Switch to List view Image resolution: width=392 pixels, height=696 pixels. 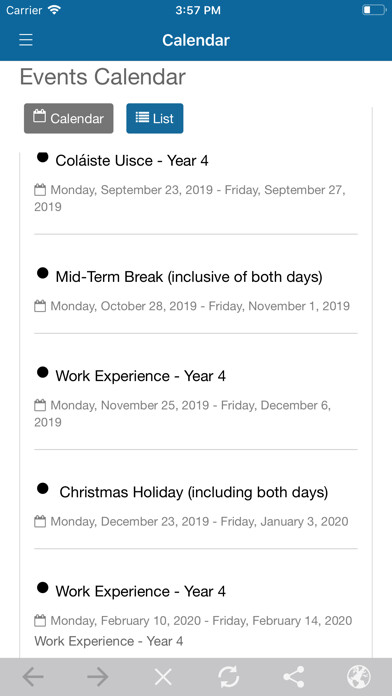[154, 119]
